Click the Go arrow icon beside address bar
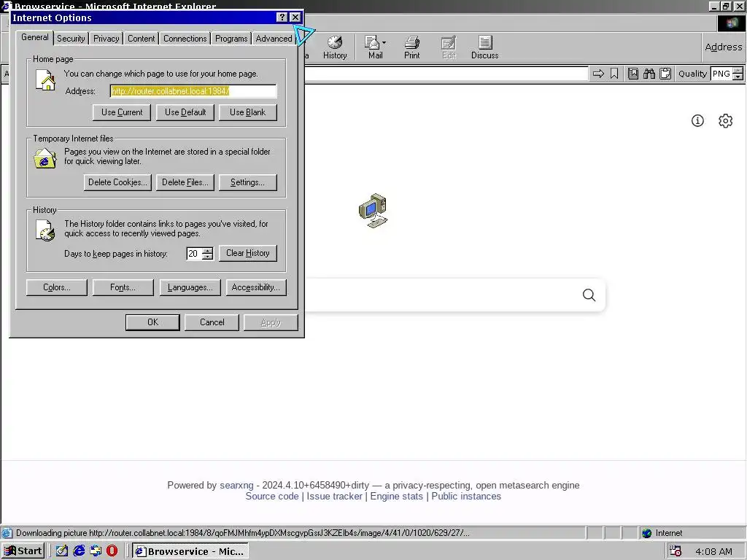 (x=598, y=74)
